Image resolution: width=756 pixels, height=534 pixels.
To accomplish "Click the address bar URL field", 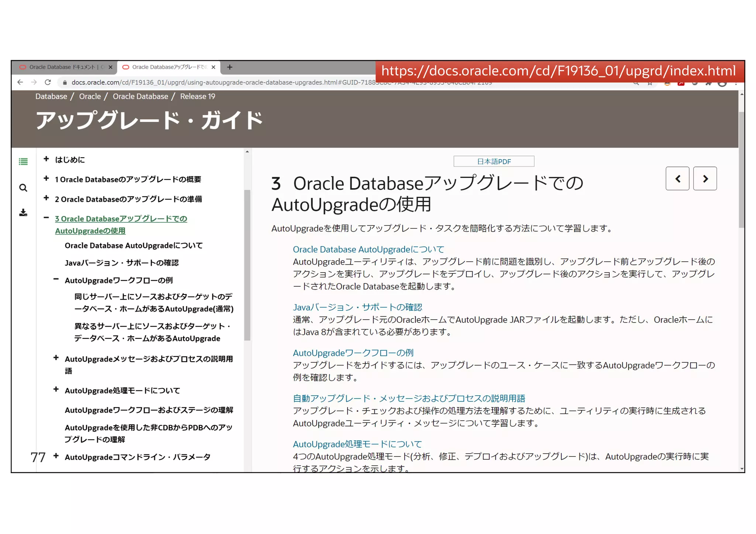I will pyautogui.click(x=281, y=82).
